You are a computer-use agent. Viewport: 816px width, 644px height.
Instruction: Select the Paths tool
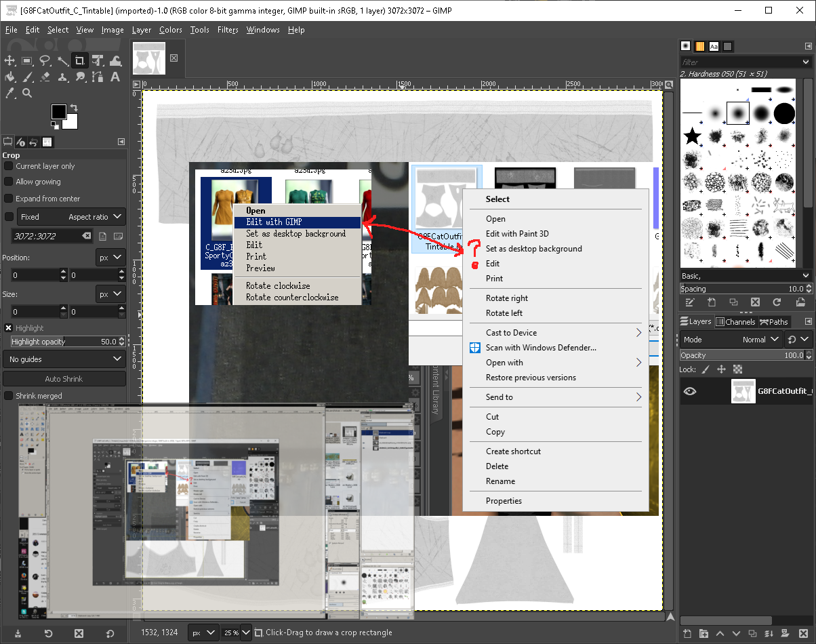coord(98,77)
